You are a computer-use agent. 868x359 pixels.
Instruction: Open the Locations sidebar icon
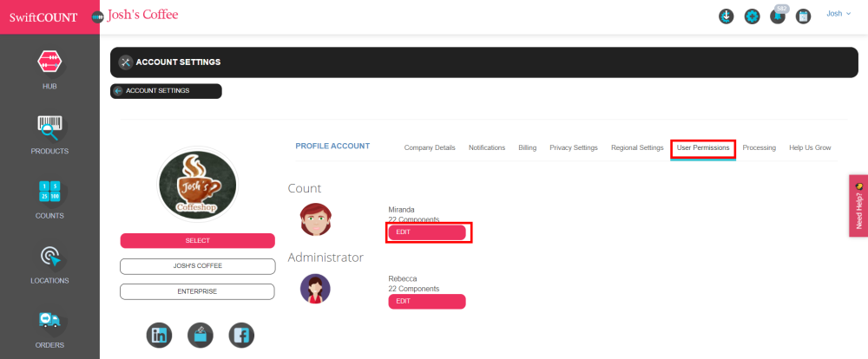(49, 257)
